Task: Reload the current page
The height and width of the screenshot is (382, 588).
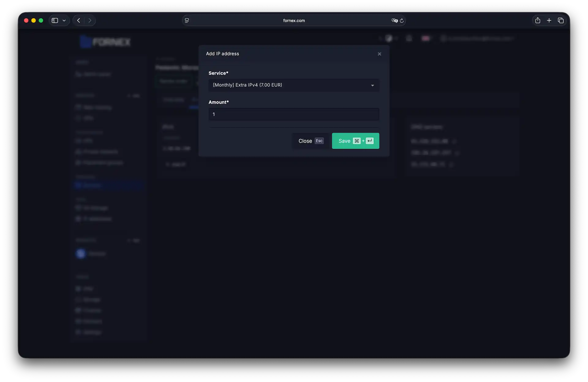Action: pyautogui.click(x=402, y=21)
